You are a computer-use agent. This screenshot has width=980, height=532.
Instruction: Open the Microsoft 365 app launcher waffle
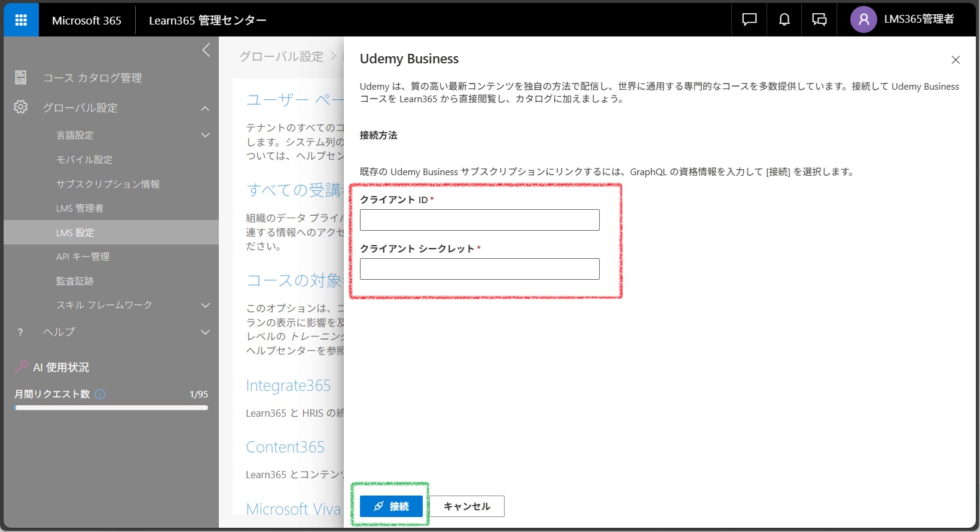point(21,20)
